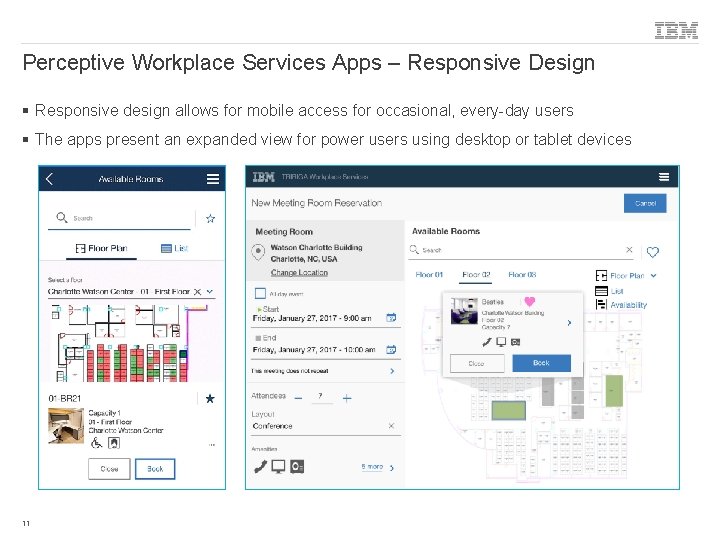Screen dimensions: 720x540
Task: Click the IBM logo in TRIRIGA header
Action: (x=264, y=177)
